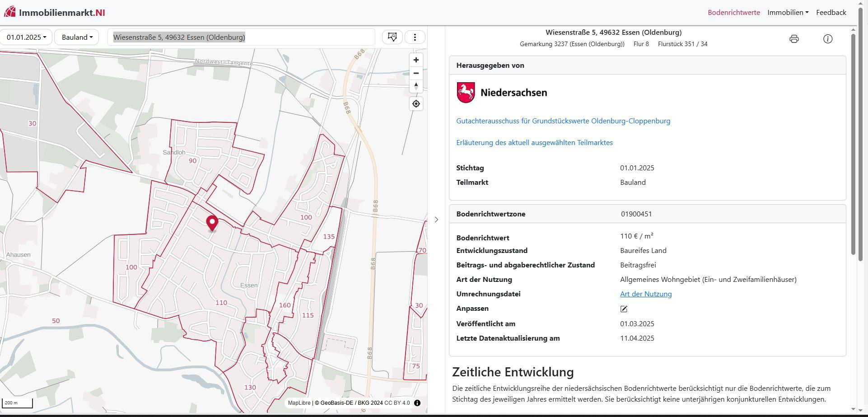The height and width of the screenshot is (417, 868).
Task: Open the Bauland Teilmarkt dropdown
Action: pyautogui.click(x=77, y=37)
